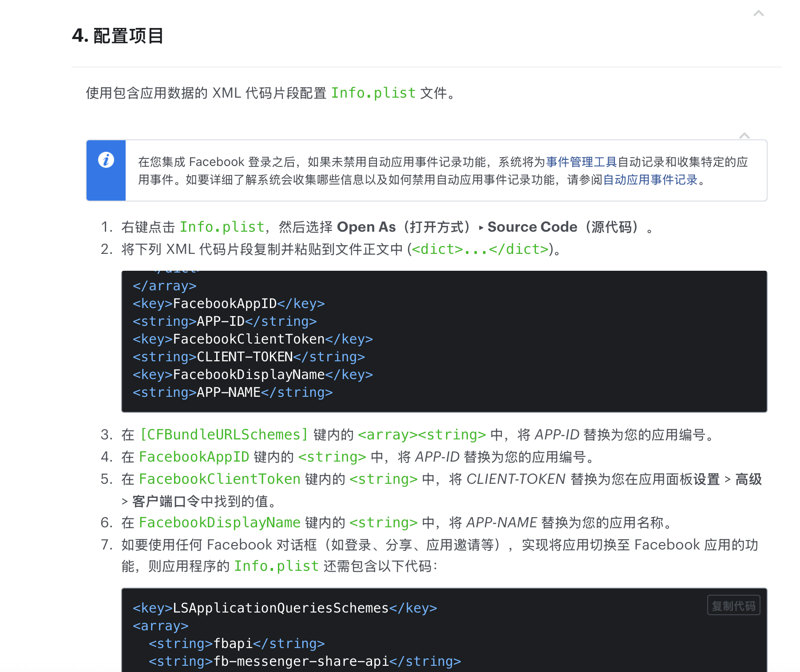Collapse section 4 with the top chevron
This screenshot has width=800, height=672.
[x=758, y=14]
